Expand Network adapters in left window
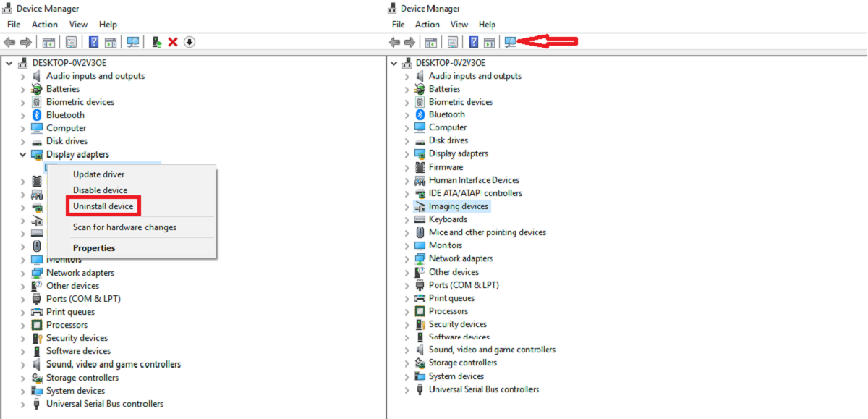Screen dimensions: 868x419 [22, 273]
